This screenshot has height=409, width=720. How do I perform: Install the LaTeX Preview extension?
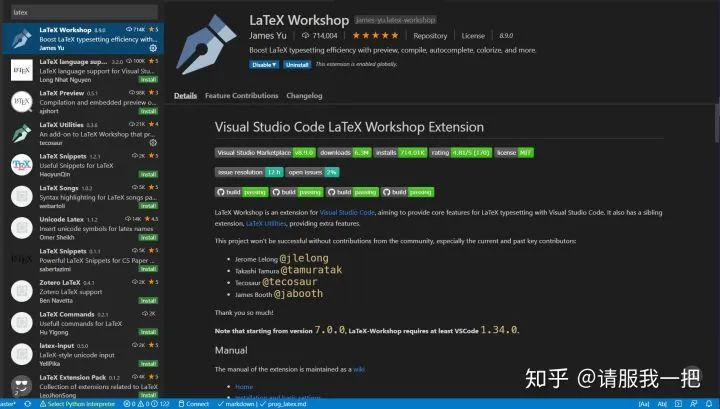pyautogui.click(x=148, y=111)
